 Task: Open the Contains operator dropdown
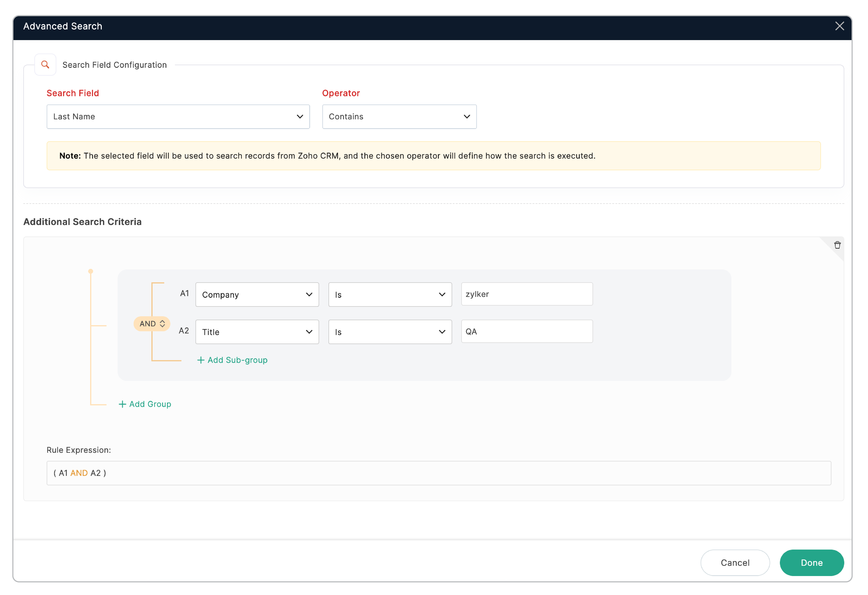point(399,117)
